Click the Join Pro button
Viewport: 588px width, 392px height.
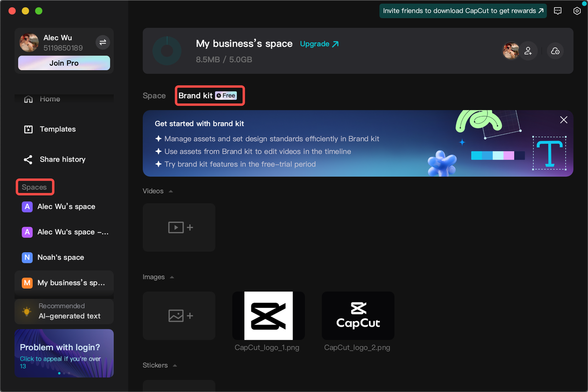tap(64, 63)
